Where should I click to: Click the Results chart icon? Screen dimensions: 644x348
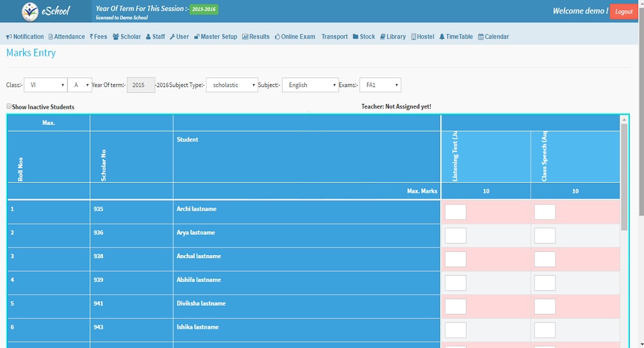[x=244, y=37]
